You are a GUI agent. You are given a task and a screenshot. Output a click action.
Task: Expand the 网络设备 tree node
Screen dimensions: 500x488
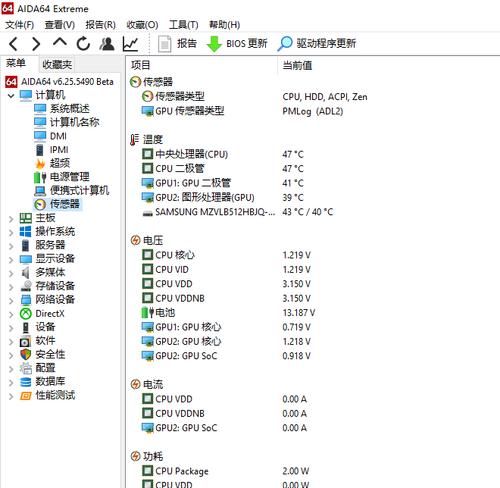point(11,301)
